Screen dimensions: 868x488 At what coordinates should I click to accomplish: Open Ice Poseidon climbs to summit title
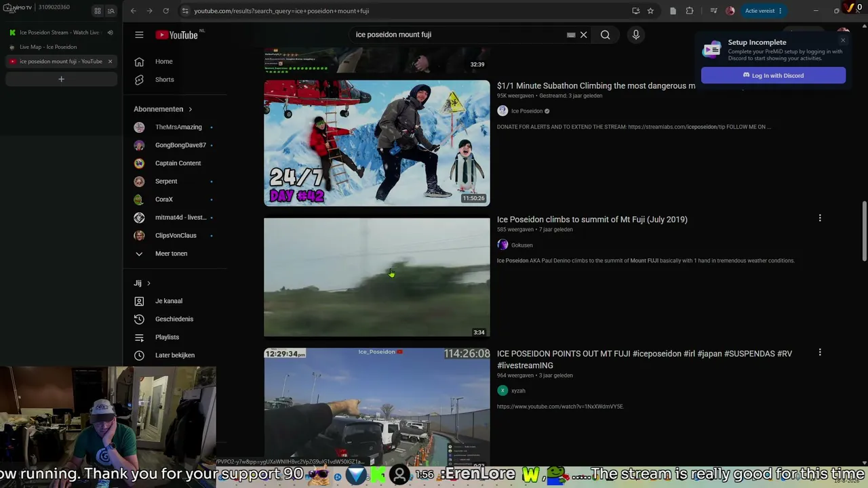click(592, 220)
